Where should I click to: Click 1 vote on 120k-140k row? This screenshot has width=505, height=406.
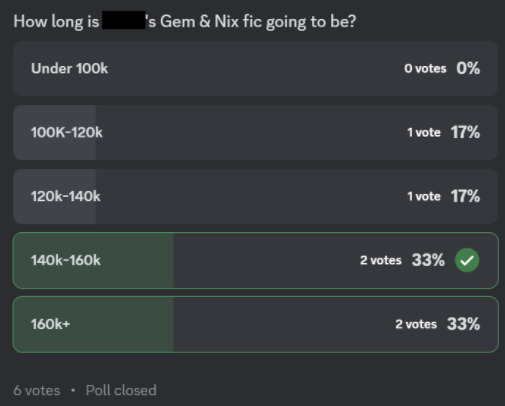424,196
